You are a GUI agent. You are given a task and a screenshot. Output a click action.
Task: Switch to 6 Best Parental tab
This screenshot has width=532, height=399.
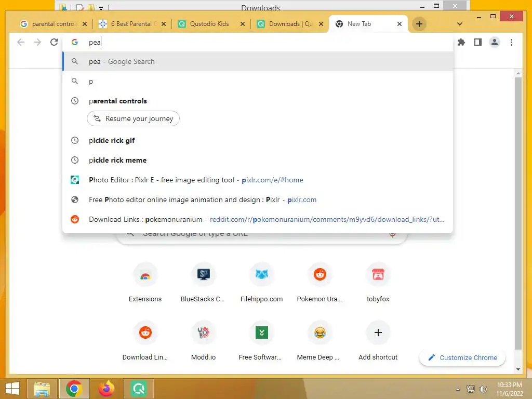[x=132, y=24]
